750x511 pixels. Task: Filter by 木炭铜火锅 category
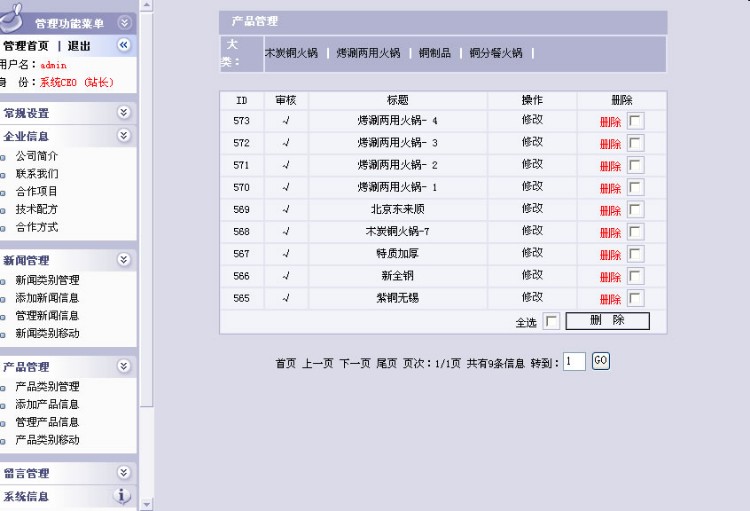point(291,53)
